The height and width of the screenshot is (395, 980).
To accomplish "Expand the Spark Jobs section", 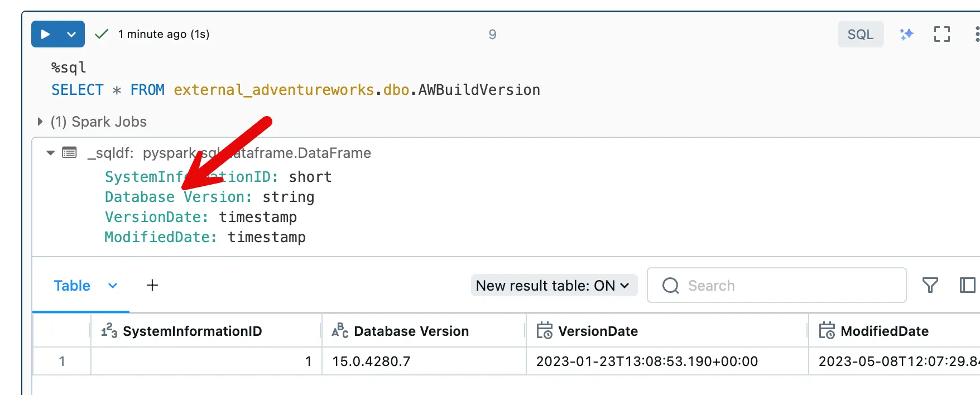I will pyautogui.click(x=40, y=122).
